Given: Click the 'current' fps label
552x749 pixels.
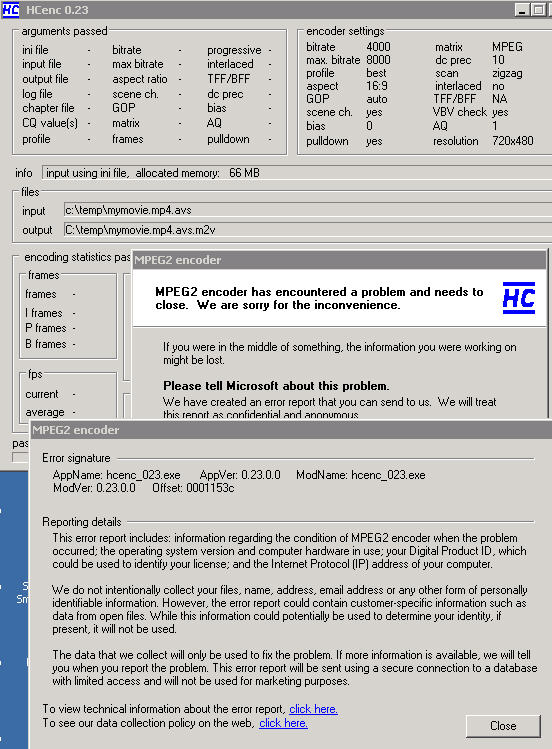Looking at the screenshot, I should [x=42, y=394].
